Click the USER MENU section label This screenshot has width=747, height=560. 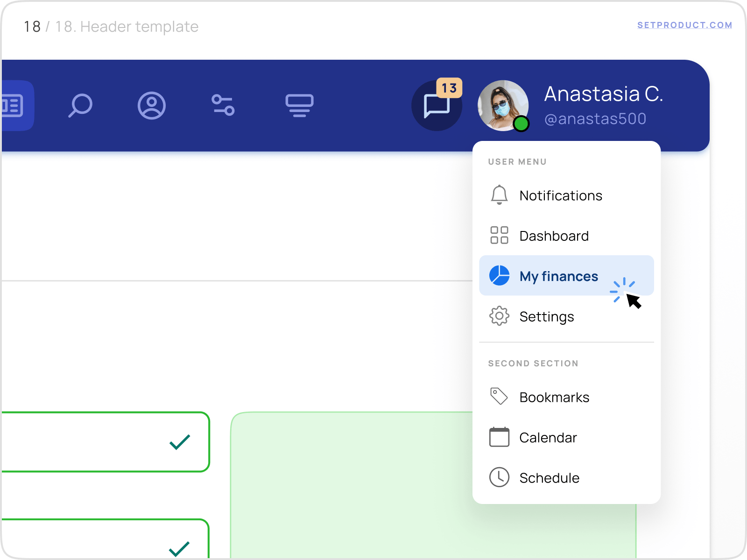coord(517,162)
